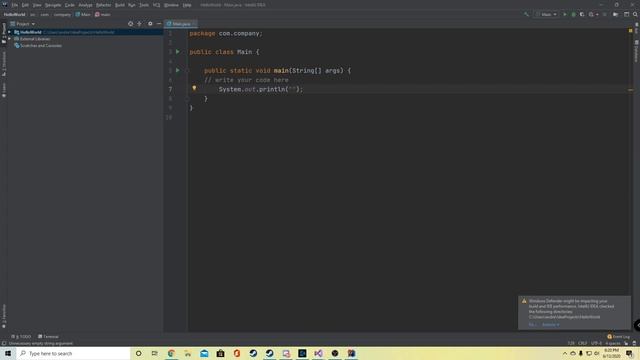The image size is (640, 360).
Task: Open the Run menu
Action: pyautogui.click(x=131, y=5)
